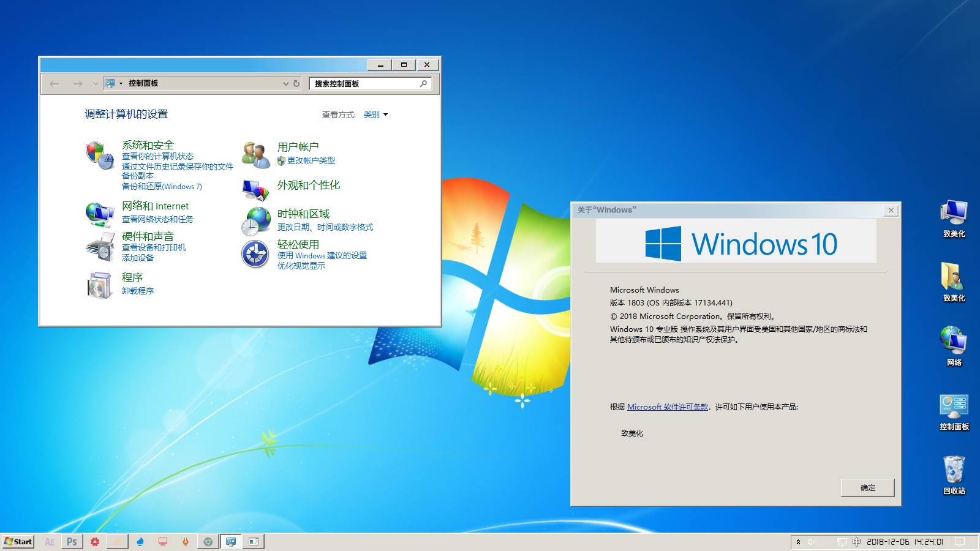Select the 致美化 user folder desktop icon
This screenshot has width=980, height=551.
(x=954, y=282)
